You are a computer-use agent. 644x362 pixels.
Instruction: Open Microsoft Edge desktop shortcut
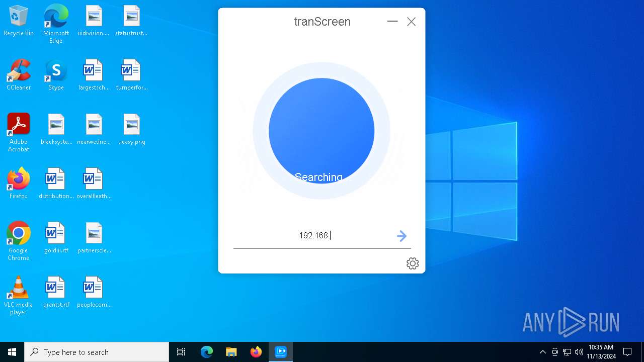coord(56,24)
